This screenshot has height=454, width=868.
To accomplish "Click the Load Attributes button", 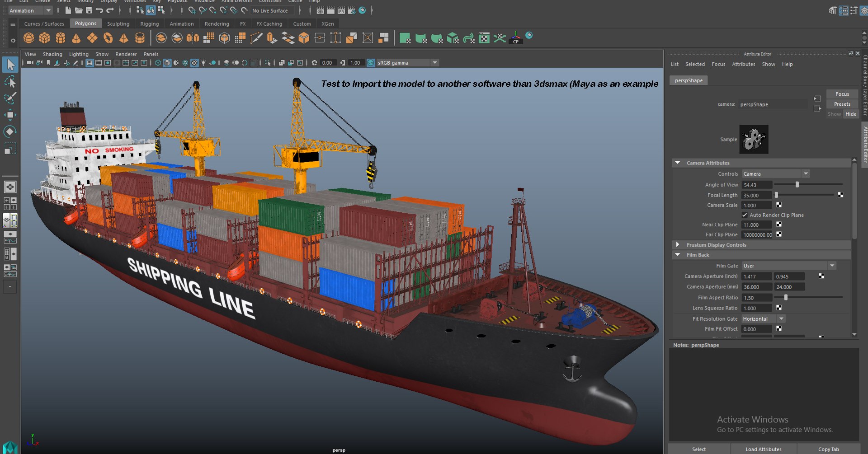I will (764, 449).
